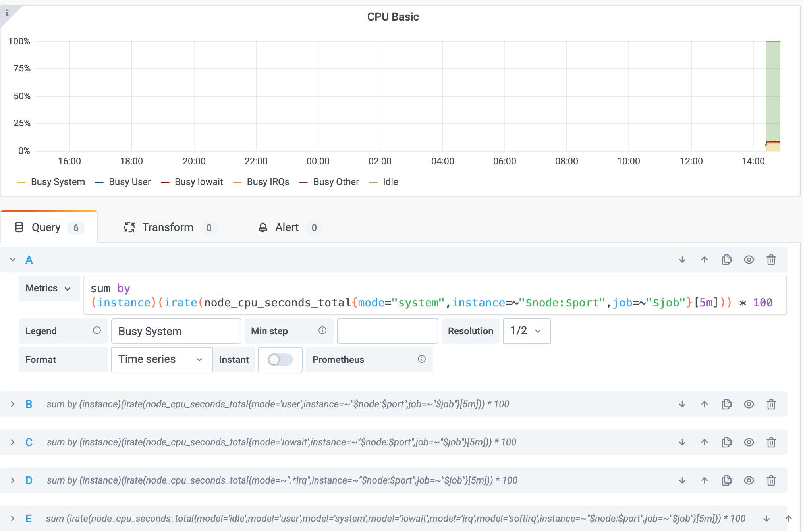803x532 pixels.
Task: Move query C down using the down arrow
Action: (682, 442)
